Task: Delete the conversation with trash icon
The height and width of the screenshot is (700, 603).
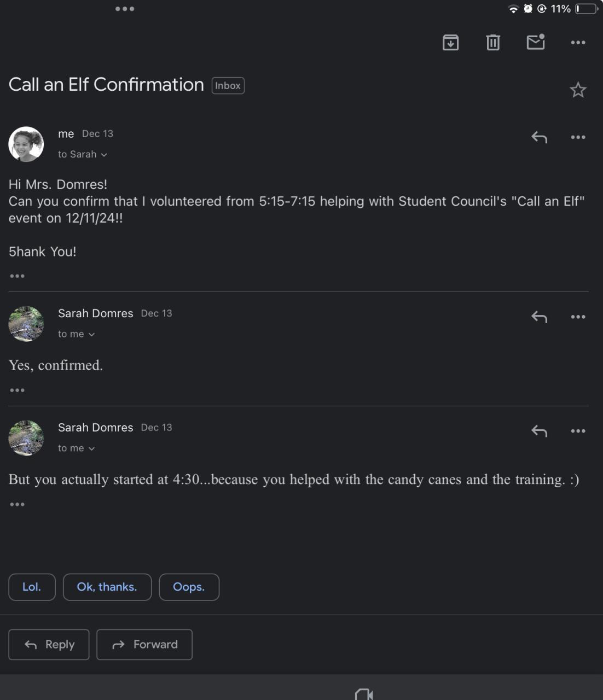Action: (493, 42)
